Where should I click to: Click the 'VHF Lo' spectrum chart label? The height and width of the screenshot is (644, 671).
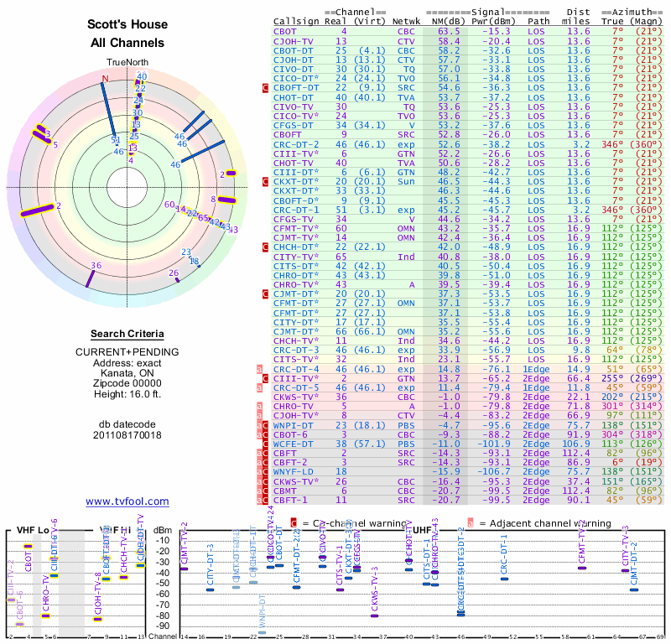click(x=33, y=530)
